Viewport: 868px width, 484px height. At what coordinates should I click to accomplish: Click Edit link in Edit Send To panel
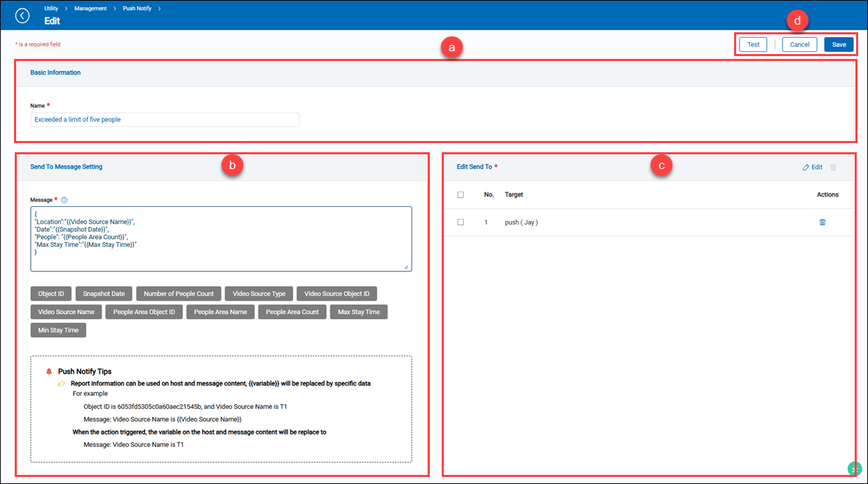(813, 167)
